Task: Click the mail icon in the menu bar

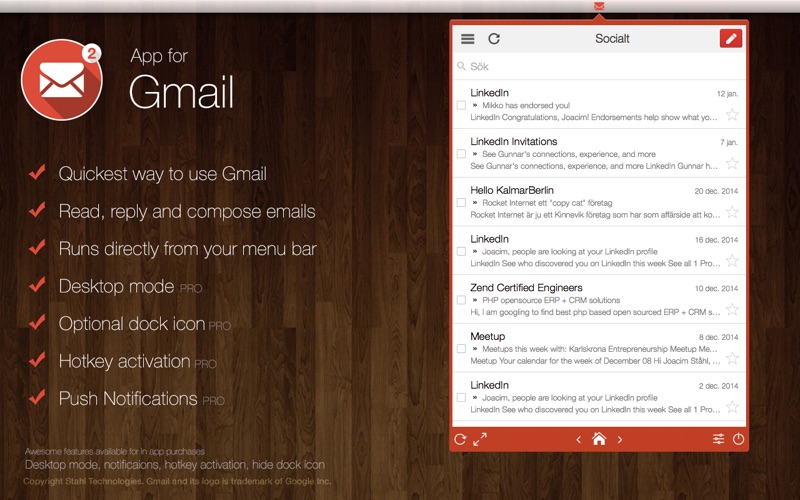Action: coord(599,6)
